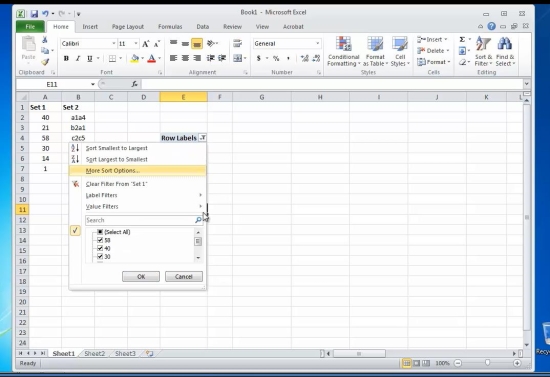550x377 pixels.
Task: Click the Cancel button in filter menu
Action: (184, 276)
